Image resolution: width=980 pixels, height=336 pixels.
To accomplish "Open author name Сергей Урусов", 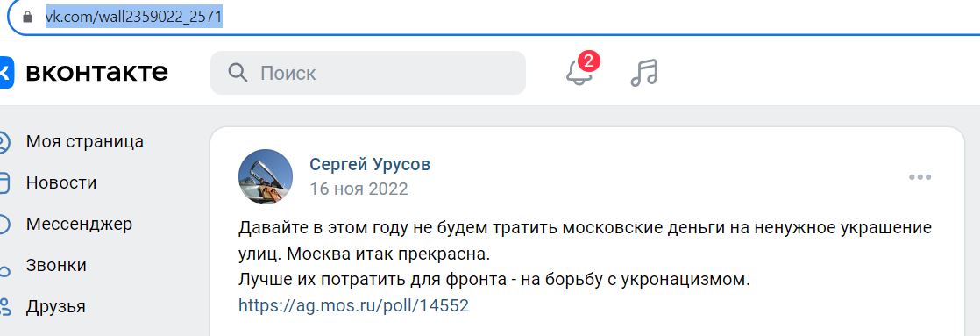I will coord(370,165).
